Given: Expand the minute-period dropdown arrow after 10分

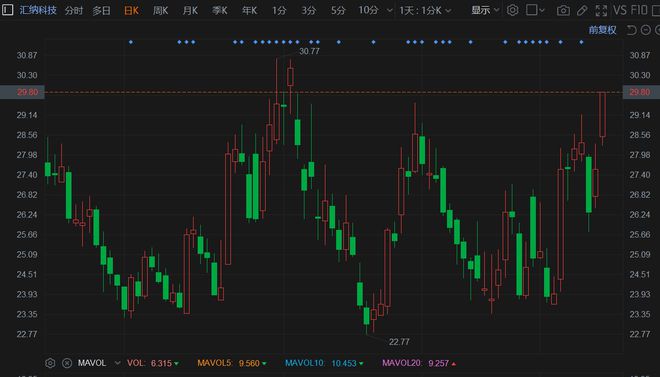Looking at the screenshot, I should (390, 10).
